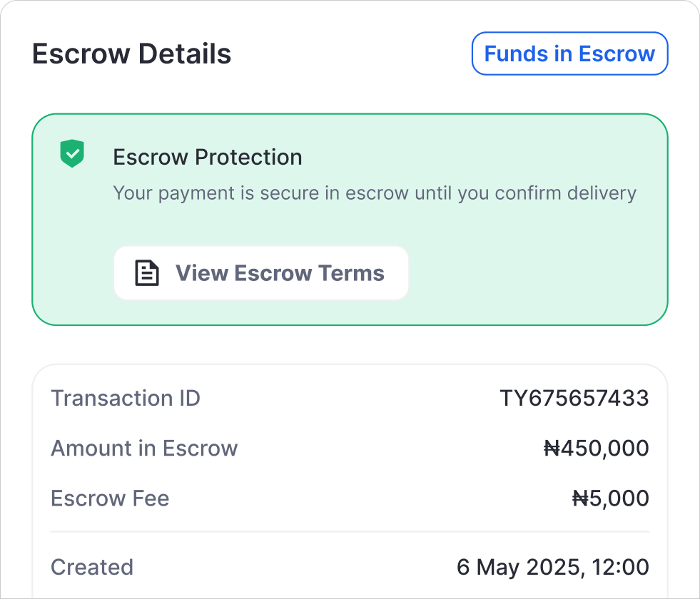Select the Escrow Details heading
700x599 pixels.
click(132, 54)
